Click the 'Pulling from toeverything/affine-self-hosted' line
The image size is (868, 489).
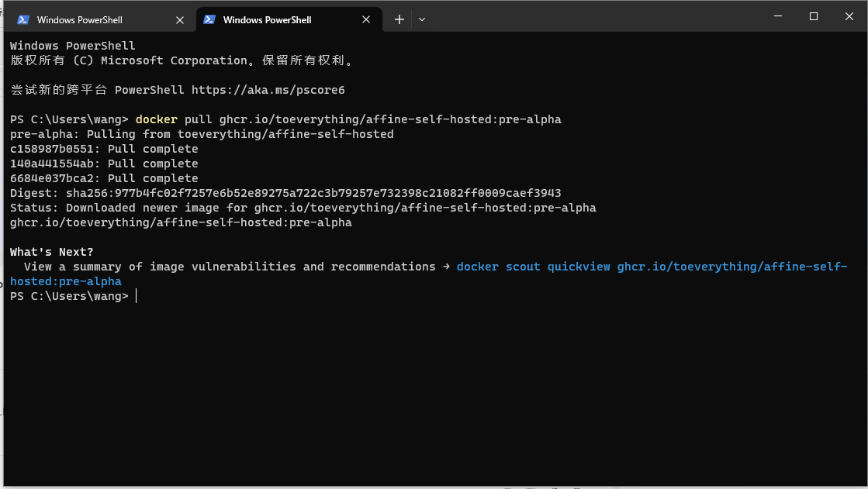(x=202, y=134)
